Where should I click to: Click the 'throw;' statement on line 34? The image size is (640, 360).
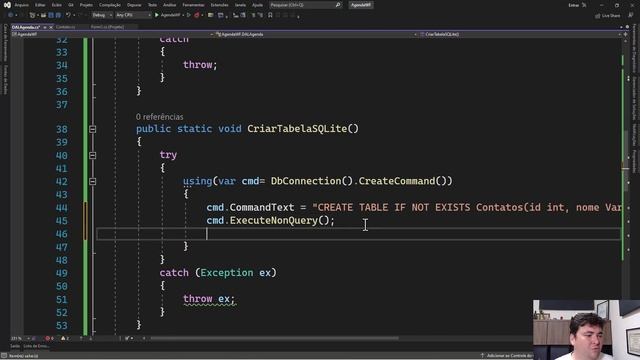(x=200, y=64)
